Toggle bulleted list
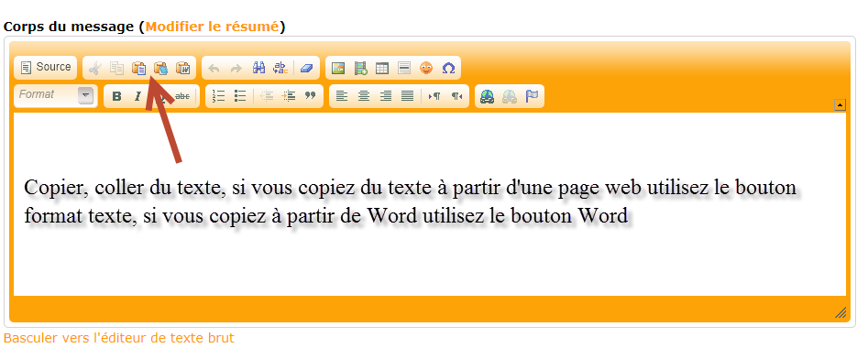This screenshot has height=359, width=868. coord(240,96)
